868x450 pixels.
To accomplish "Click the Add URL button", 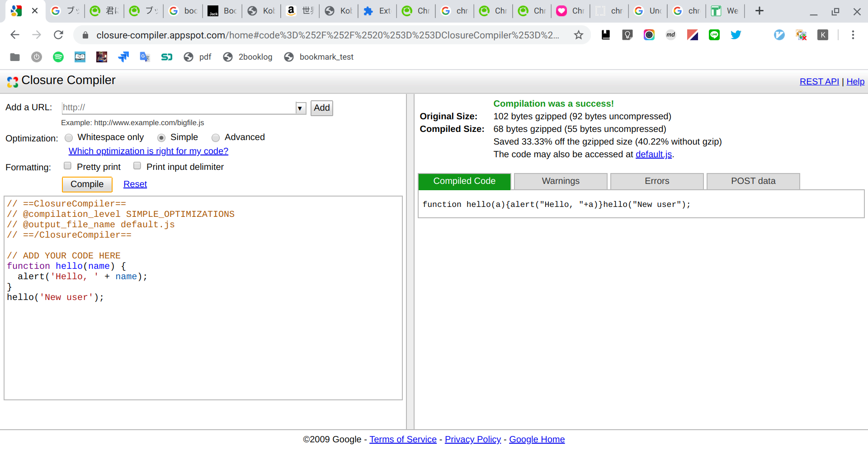I will tap(322, 108).
